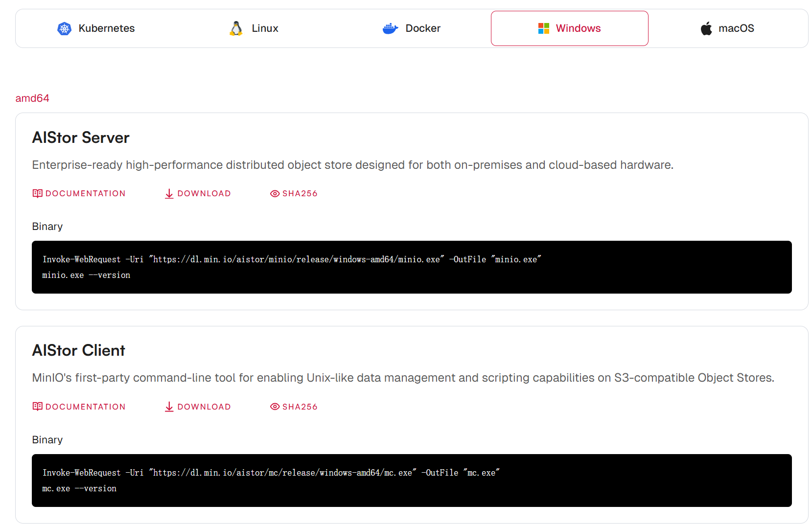Click the Apple logo icon
Image resolution: width=812 pixels, height=527 pixels.
(706, 28)
